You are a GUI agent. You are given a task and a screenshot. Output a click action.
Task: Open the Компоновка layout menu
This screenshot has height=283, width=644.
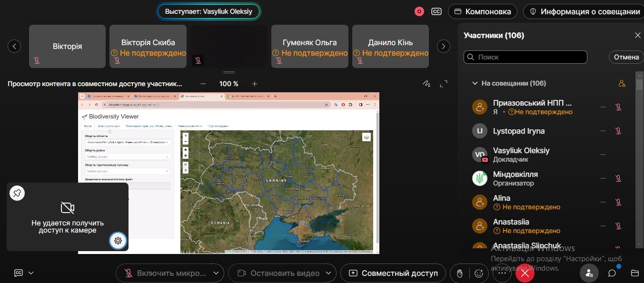point(483,11)
